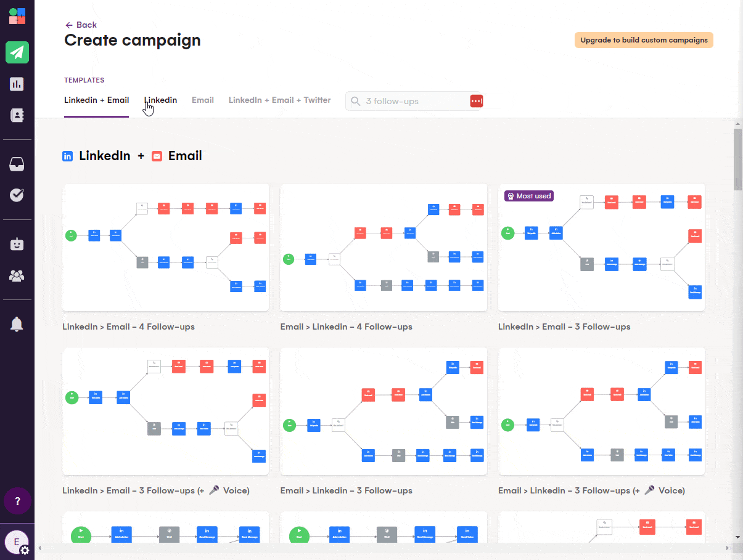Select LinkedIn > Email – 4 Follow-ups template
Screen dimensions: 743x560
(165, 247)
